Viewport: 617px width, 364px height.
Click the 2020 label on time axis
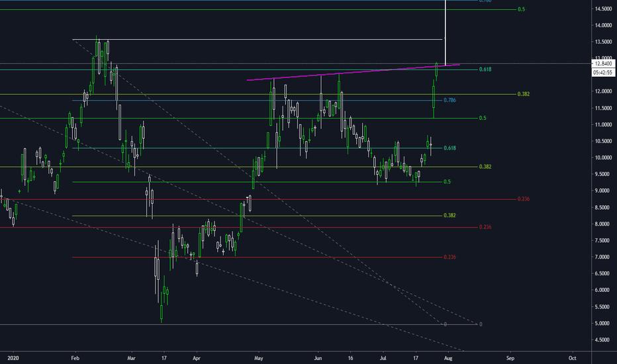[13, 358]
